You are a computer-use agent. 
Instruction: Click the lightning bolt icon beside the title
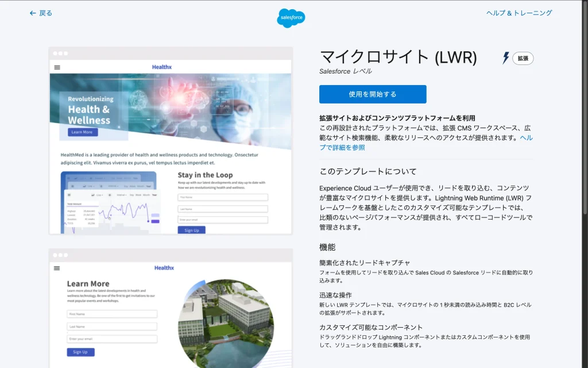click(x=506, y=58)
